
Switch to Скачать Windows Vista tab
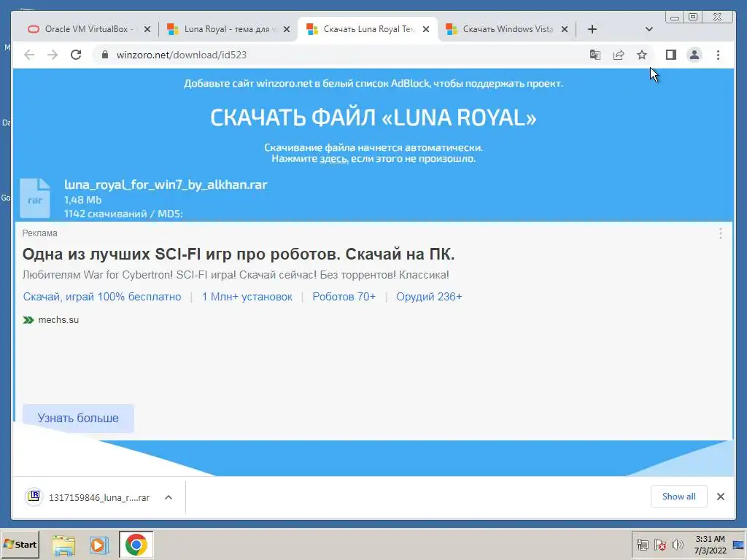click(x=506, y=29)
